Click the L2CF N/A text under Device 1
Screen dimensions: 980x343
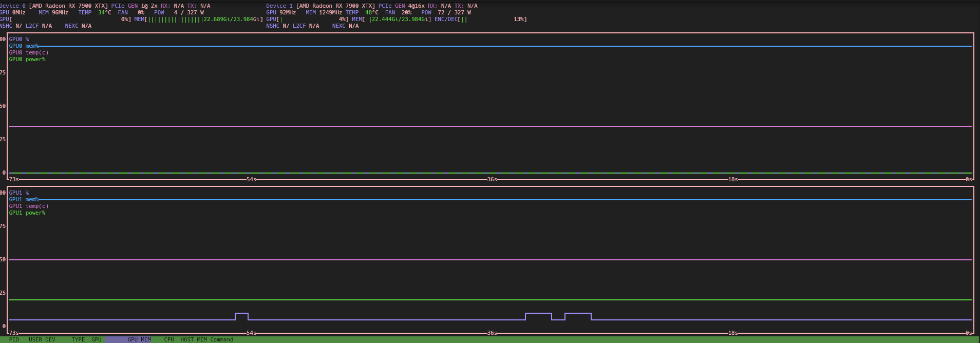point(306,26)
